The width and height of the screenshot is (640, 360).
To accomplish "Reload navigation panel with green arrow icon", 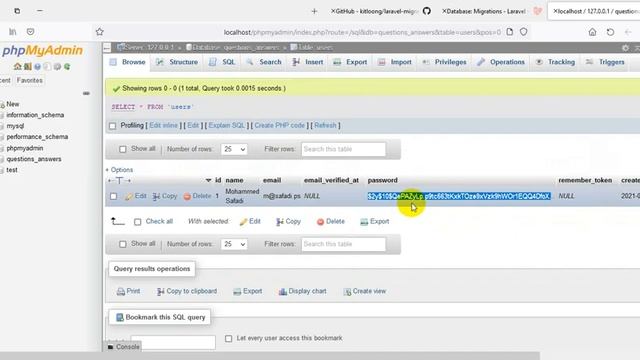I will 67,66.
